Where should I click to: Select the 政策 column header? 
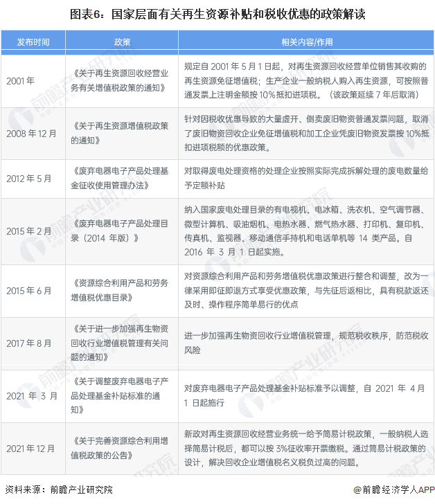tap(122, 42)
